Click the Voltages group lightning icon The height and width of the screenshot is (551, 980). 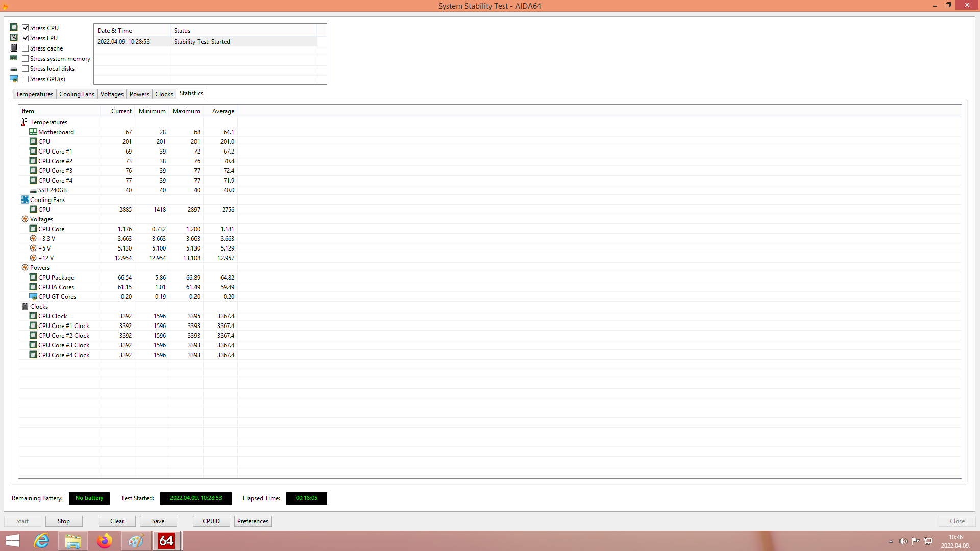coord(25,219)
